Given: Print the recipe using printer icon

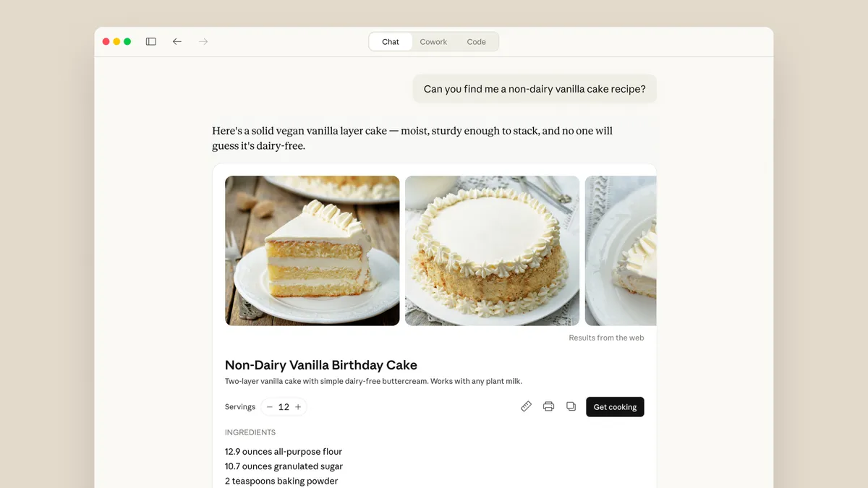Looking at the screenshot, I should click(x=548, y=407).
